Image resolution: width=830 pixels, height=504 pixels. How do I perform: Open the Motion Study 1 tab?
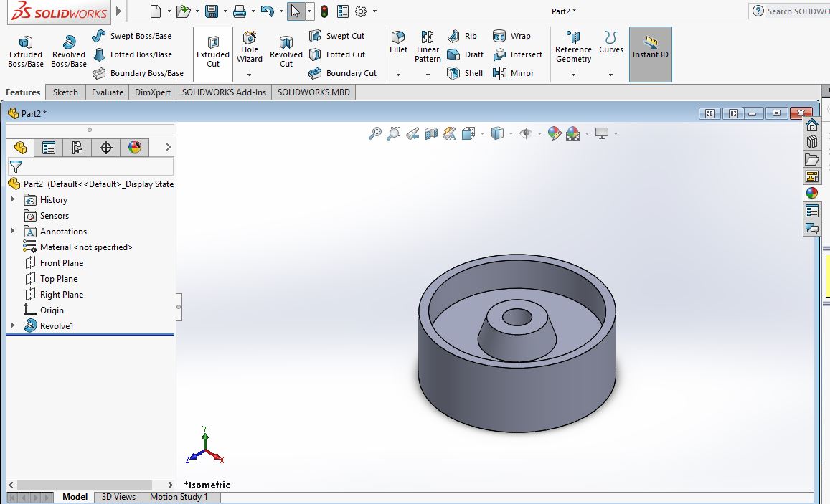(179, 497)
